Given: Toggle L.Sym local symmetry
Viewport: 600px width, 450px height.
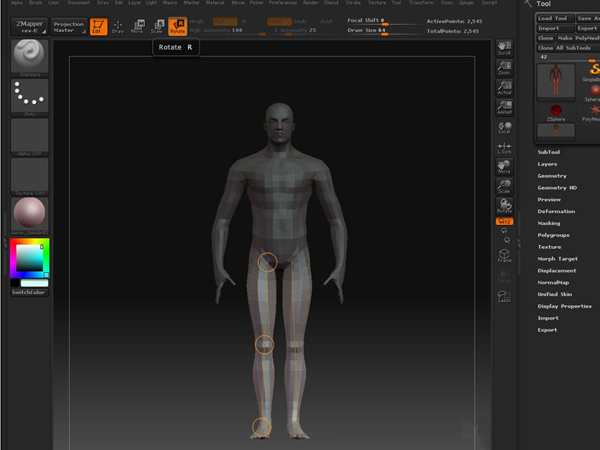Looking at the screenshot, I should click(x=504, y=148).
